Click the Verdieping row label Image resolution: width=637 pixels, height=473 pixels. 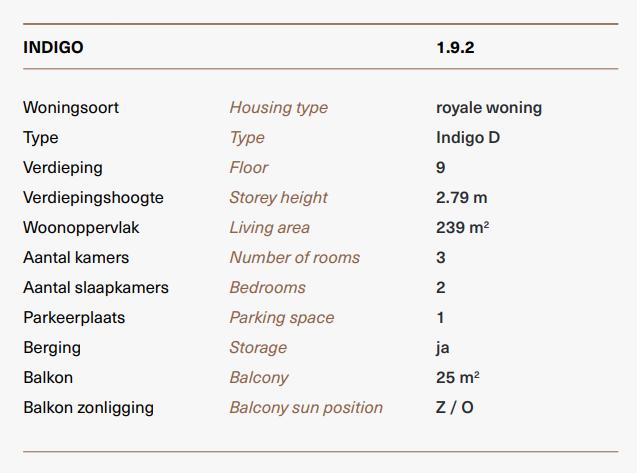click(63, 168)
